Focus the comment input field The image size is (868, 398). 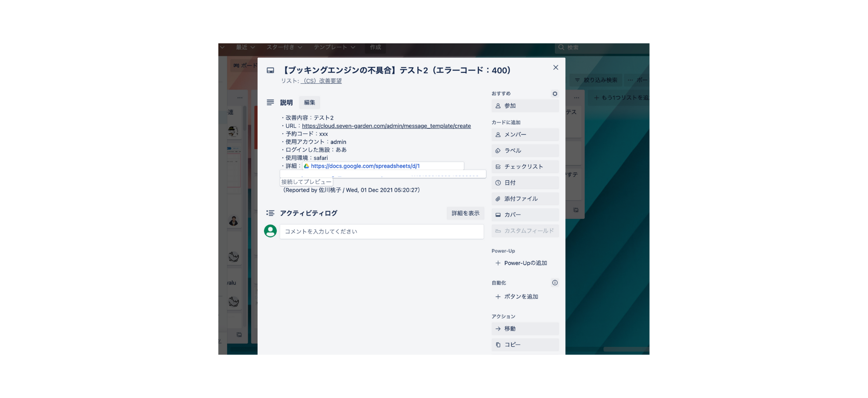(x=382, y=232)
